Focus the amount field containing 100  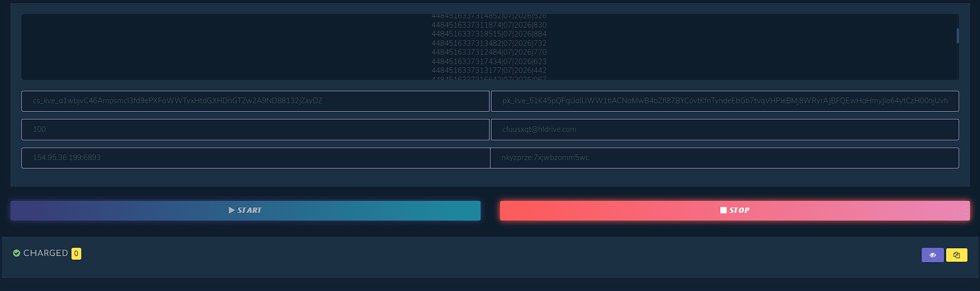pyautogui.click(x=255, y=129)
